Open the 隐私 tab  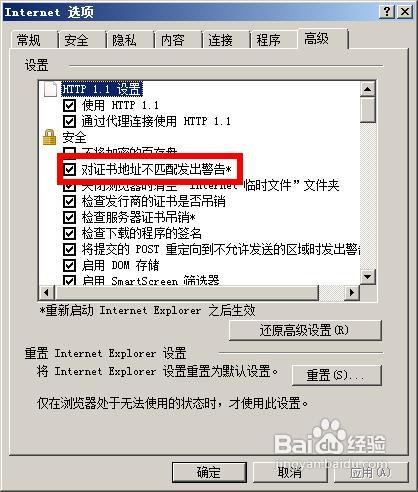coord(124,40)
